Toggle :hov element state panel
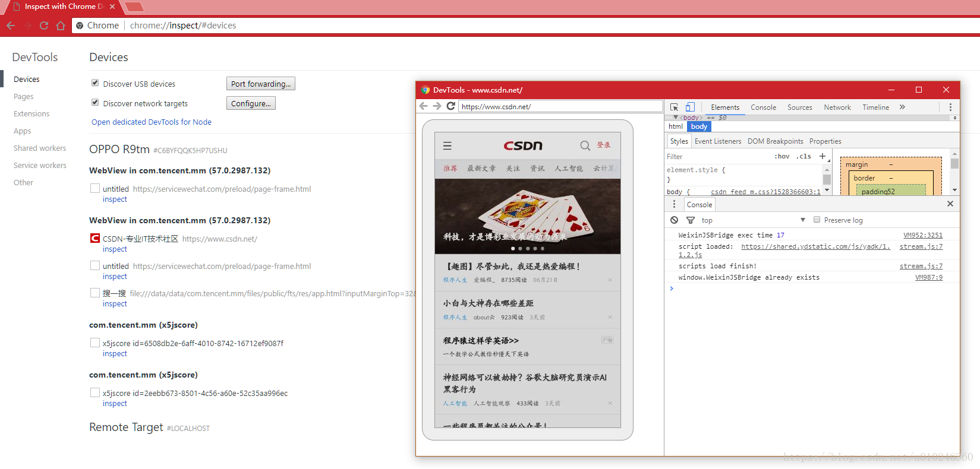Screen dimensions: 980x469 [782, 156]
